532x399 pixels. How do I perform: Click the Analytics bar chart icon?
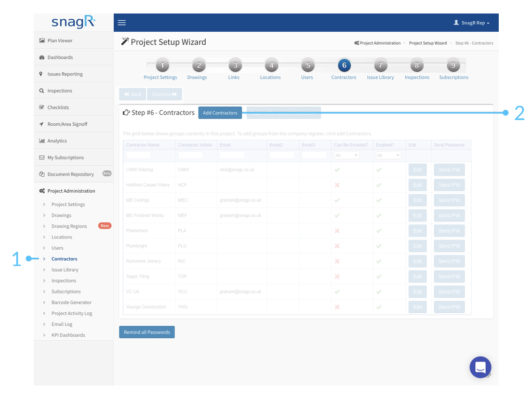click(42, 141)
